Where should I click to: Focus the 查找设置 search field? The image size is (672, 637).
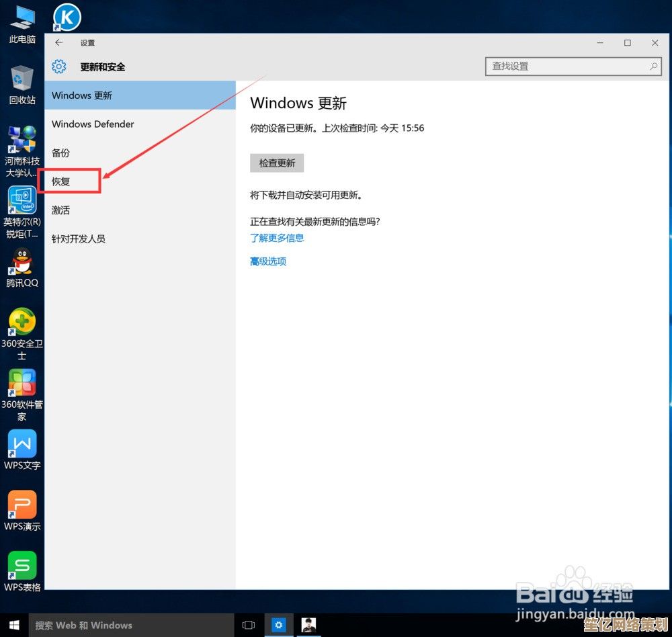coord(573,67)
